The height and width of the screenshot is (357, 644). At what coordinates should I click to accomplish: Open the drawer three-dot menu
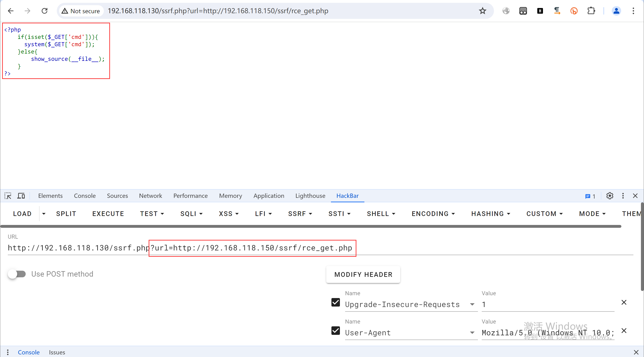click(x=8, y=352)
